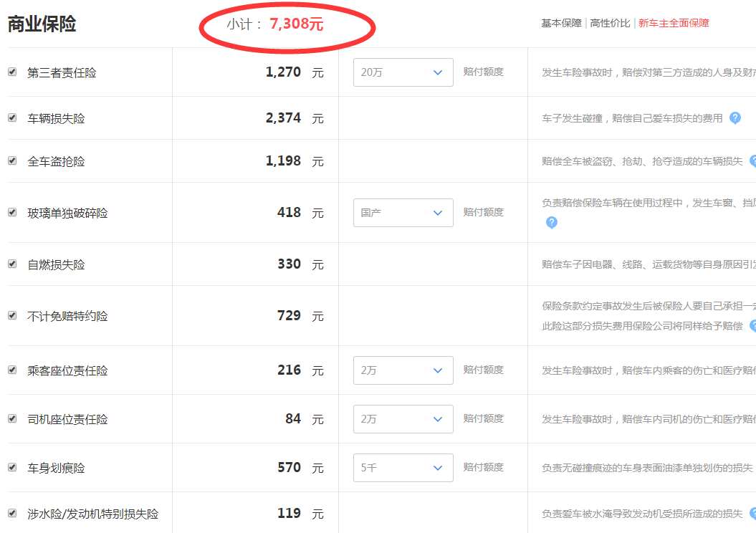Click the 216 premium for 乘客座位责任险
Screen dimensions: 756x533
[x=289, y=370]
